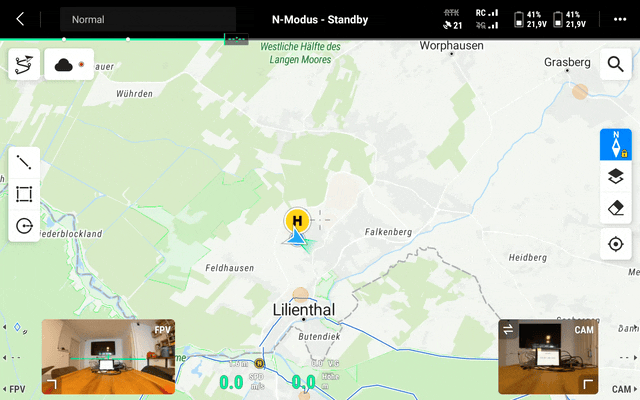Image resolution: width=640 pixels, height=400 pixels.
Task: Open the map layers selector
Action: click(616, 176)
